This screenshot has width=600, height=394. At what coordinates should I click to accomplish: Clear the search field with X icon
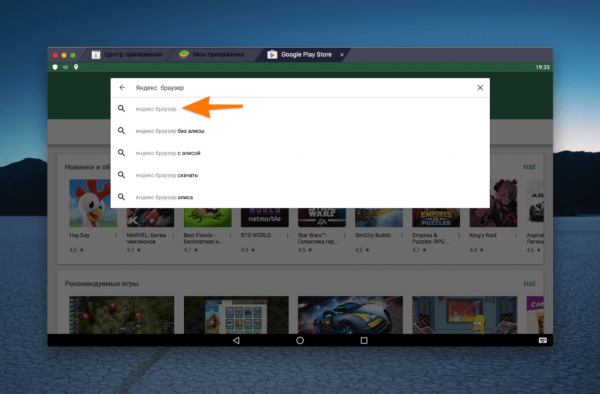pyautogui.click(x=480, y=88)
